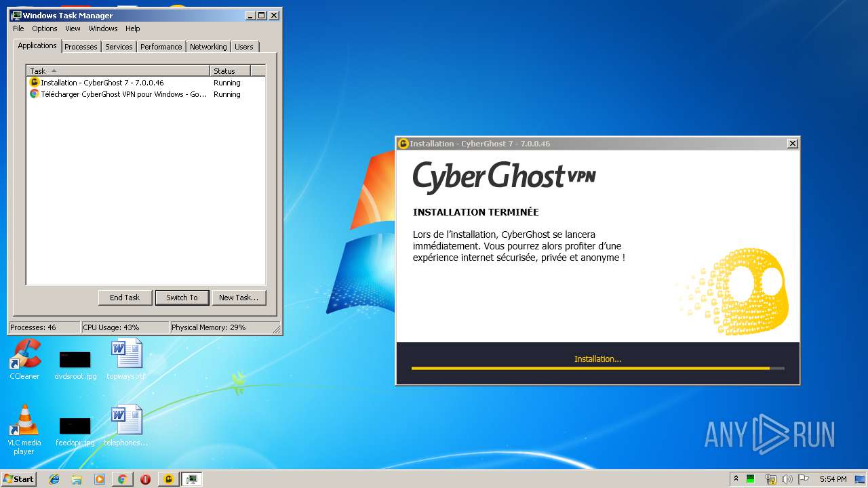Click the CPU Usage: 43% status entry
The height and width of the screenshot is (488, 868).
click(125, 327)
